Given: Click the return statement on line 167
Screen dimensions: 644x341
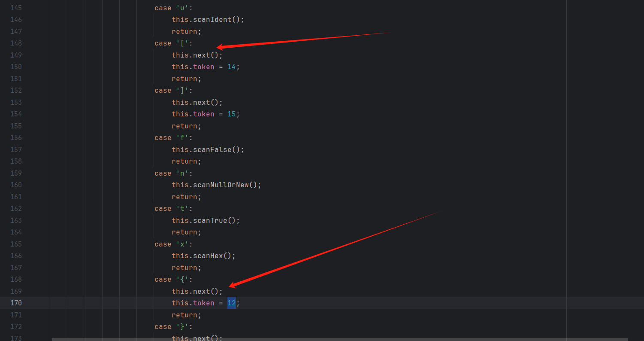Looking at the screenshot, I should 187,268.
